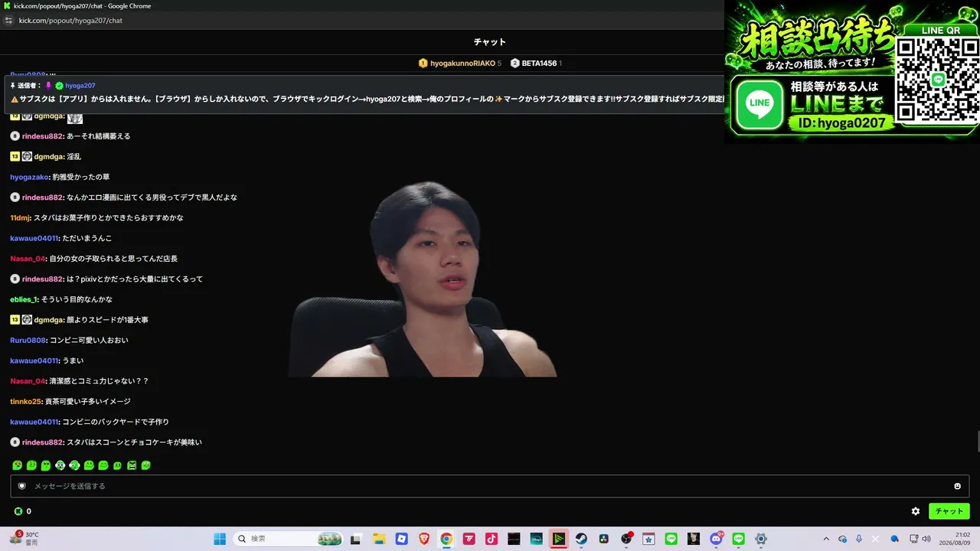Show hidden system tray icons chevron
Screen dimensions: 980x551
(x=826, y=539)
